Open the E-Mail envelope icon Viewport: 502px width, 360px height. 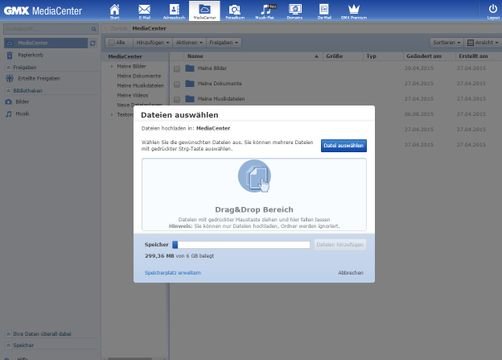pyautogui.click(x=144, y=11)
